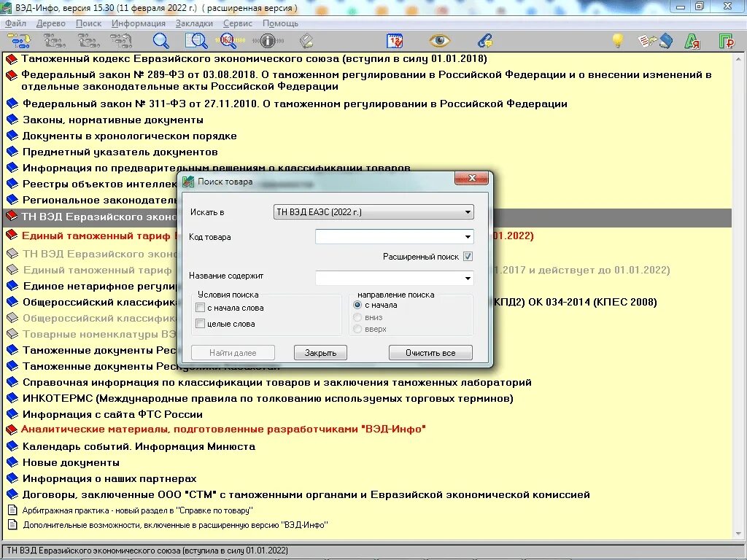Click the documents-to-book icon in the toolbar
The height and width of the screenshot is (560, 747).
(x=655, y=41)
